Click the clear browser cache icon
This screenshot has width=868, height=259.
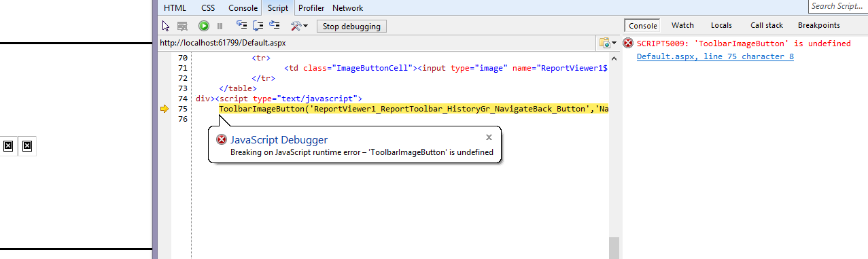pos(182,26)
